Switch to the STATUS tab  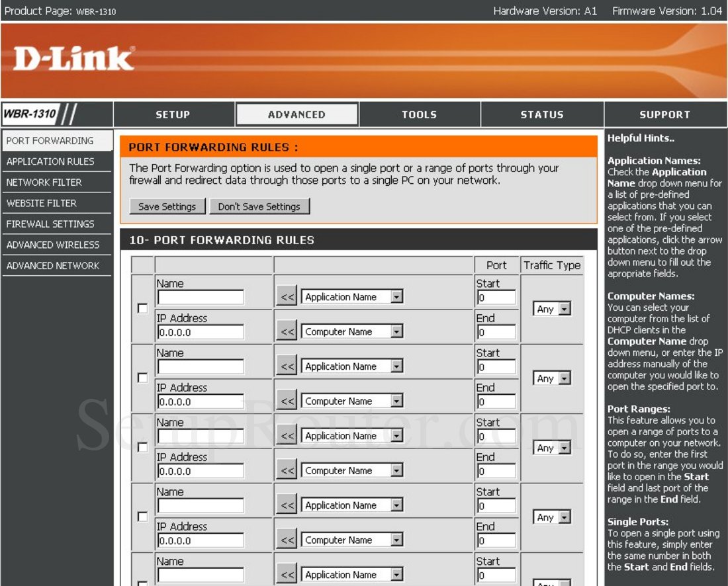pos(542,114)
